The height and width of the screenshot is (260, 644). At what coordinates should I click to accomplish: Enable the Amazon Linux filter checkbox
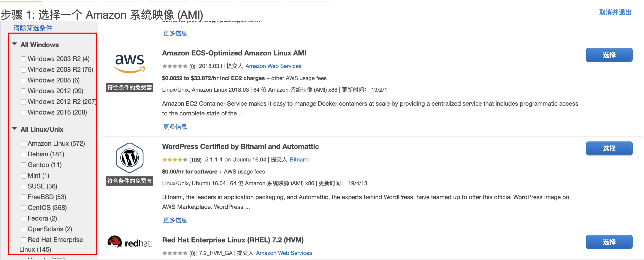[x=24, y=144]
